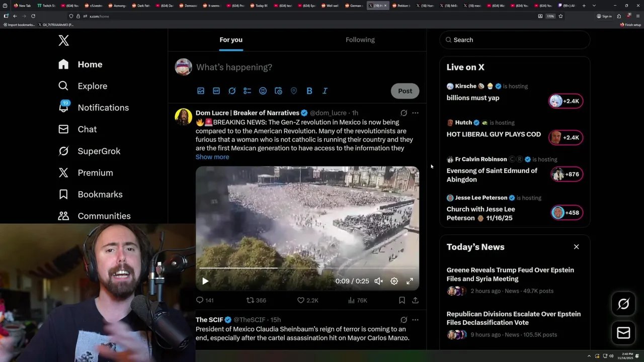Open Bookmarks in the sidebar
This screenshot has width=644, height=362.
[x=90, y=194]
